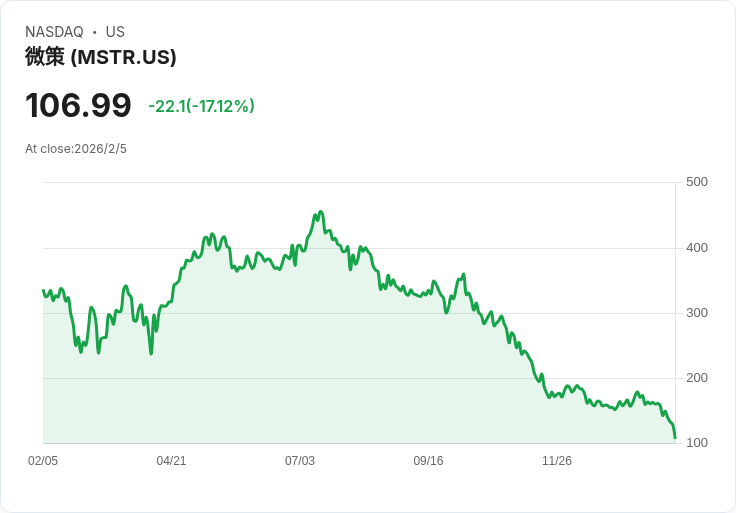Click the MSTR.US stock title
Screen dimensions: 736x513
pos(101,57)
